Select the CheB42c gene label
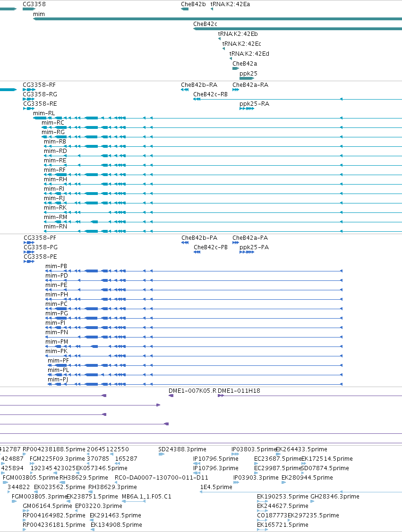Screen dimensions: 402x532 pyautogui.click(x=205, y=24)
